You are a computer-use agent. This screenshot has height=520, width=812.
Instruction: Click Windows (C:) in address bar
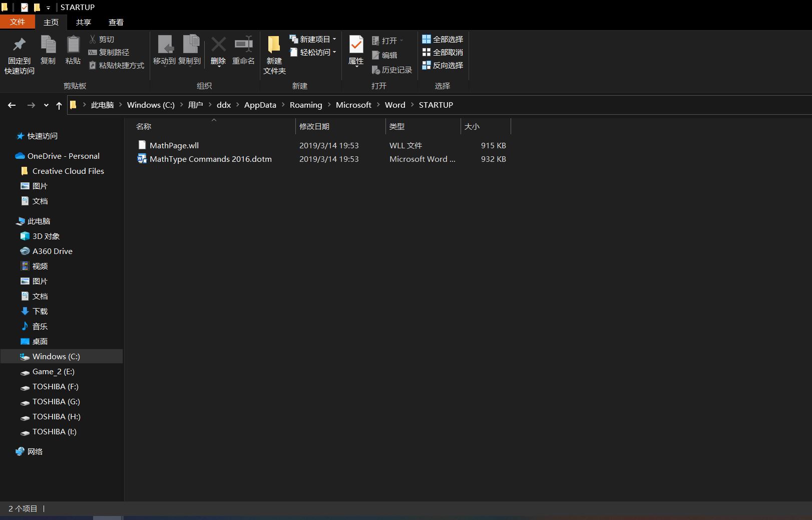[151, 105]
